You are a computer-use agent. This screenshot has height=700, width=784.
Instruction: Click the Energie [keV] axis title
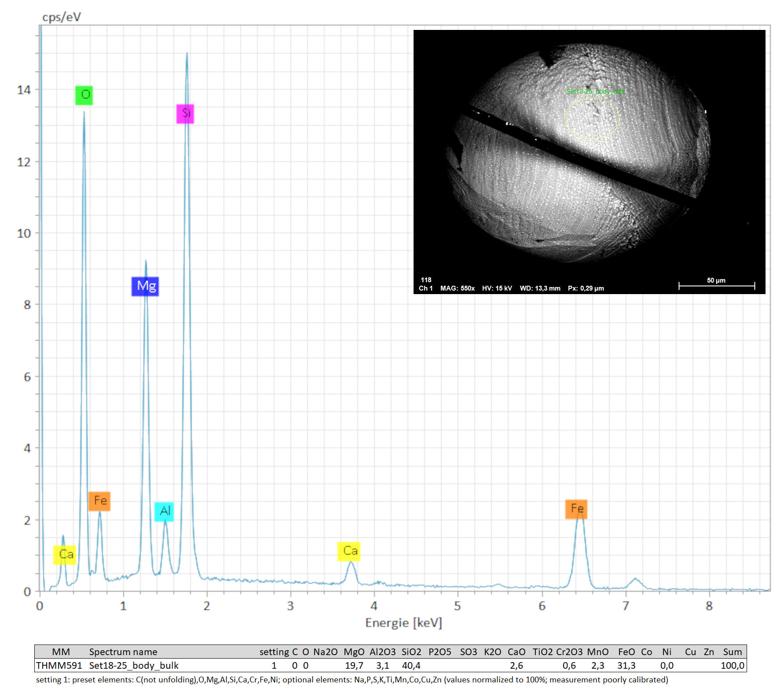(x=403, y=623)
